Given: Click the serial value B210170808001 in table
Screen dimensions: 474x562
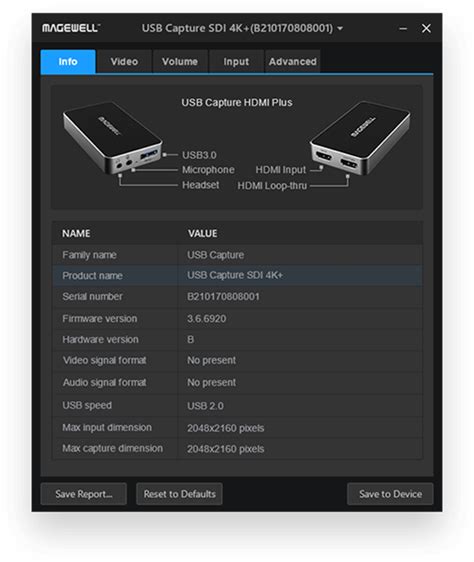Looking at the screenshot, I should pos(223,296).
